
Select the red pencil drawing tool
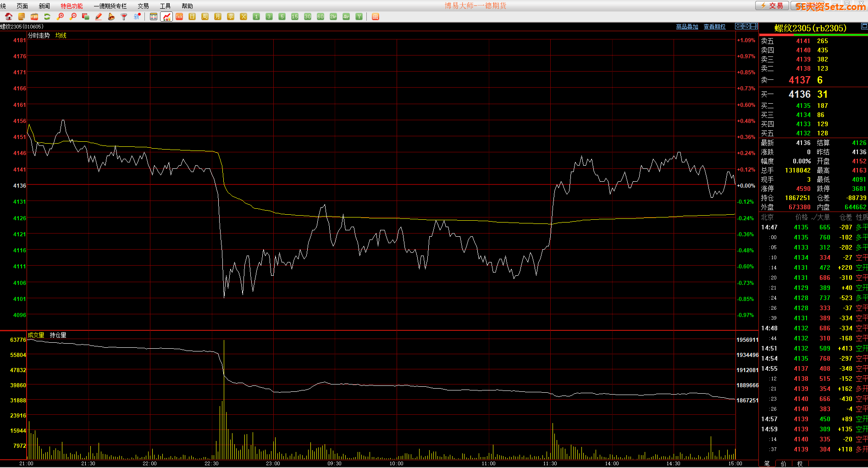[98, 17]
